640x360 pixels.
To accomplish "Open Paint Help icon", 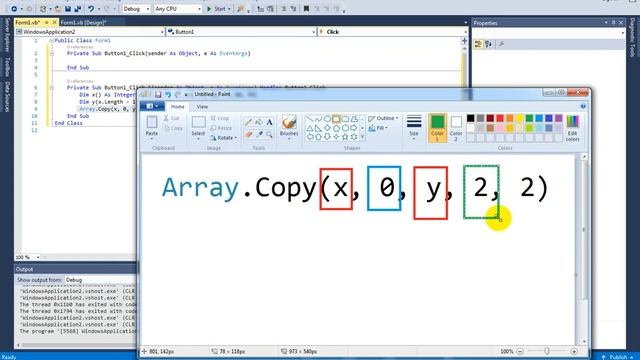I will coord(583,106).
